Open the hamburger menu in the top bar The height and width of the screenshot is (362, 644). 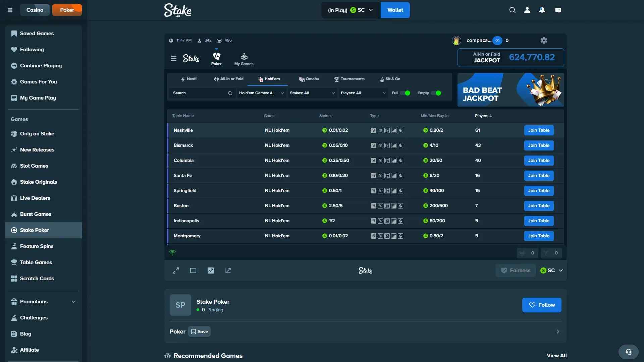[x=10, y=10]
